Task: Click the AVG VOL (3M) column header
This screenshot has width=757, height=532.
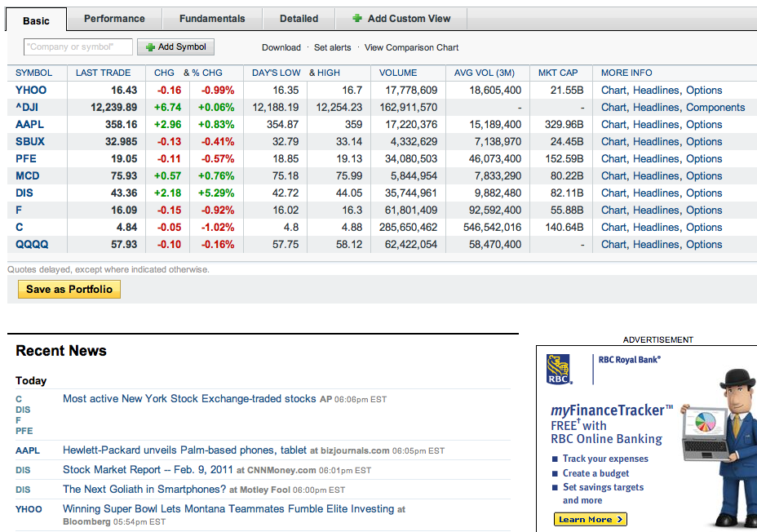Action: (x=485, y=73)
